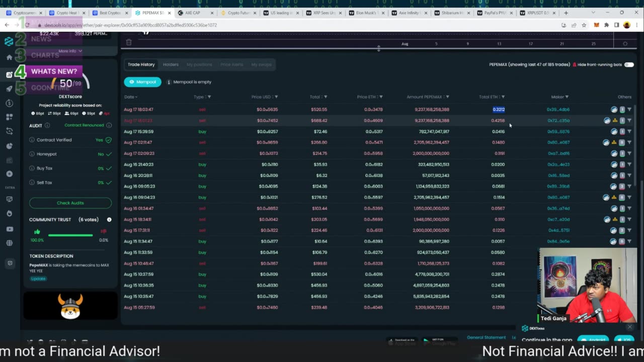This screenshot has height=362, width=644.
Task: Click the Update description button
Action: tap(38, 279)
